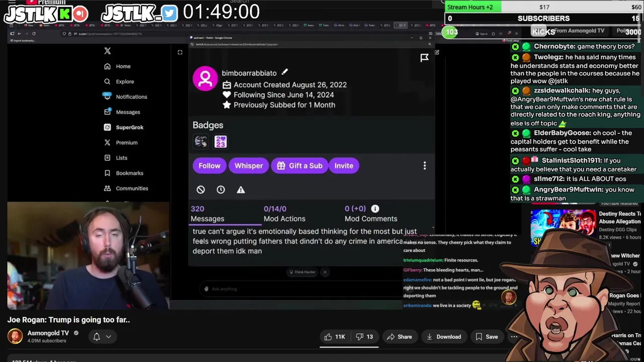This screenshot has height=362, width=644.
Task: Click the Think Harder option
Action: 302,272
